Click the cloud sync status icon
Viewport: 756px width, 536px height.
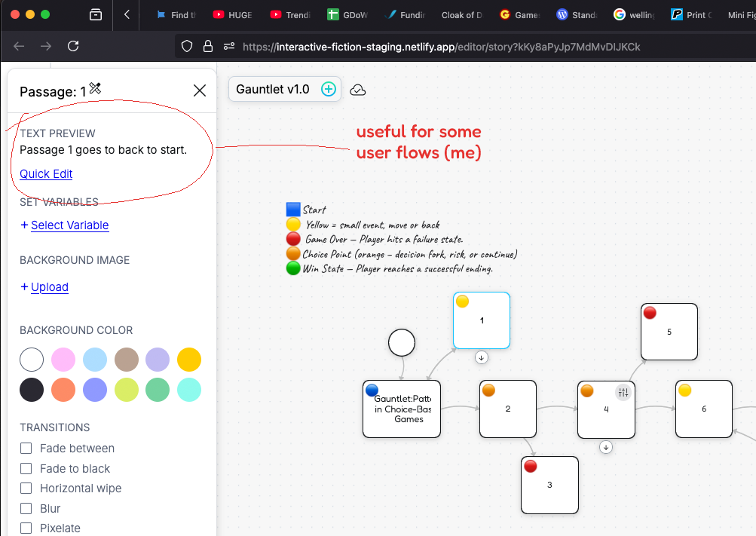click(358, 90)
